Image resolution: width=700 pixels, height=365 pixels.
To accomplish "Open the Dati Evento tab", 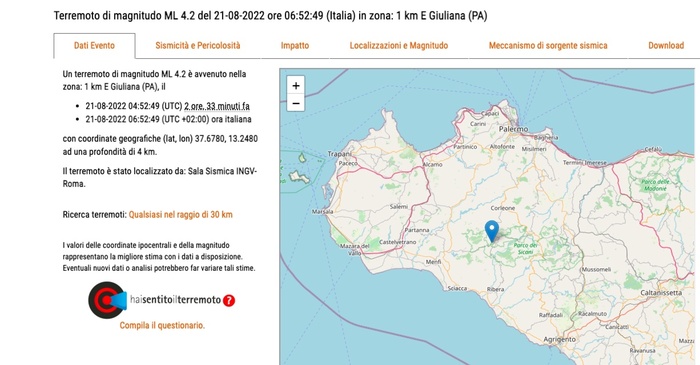I will 94,46.
